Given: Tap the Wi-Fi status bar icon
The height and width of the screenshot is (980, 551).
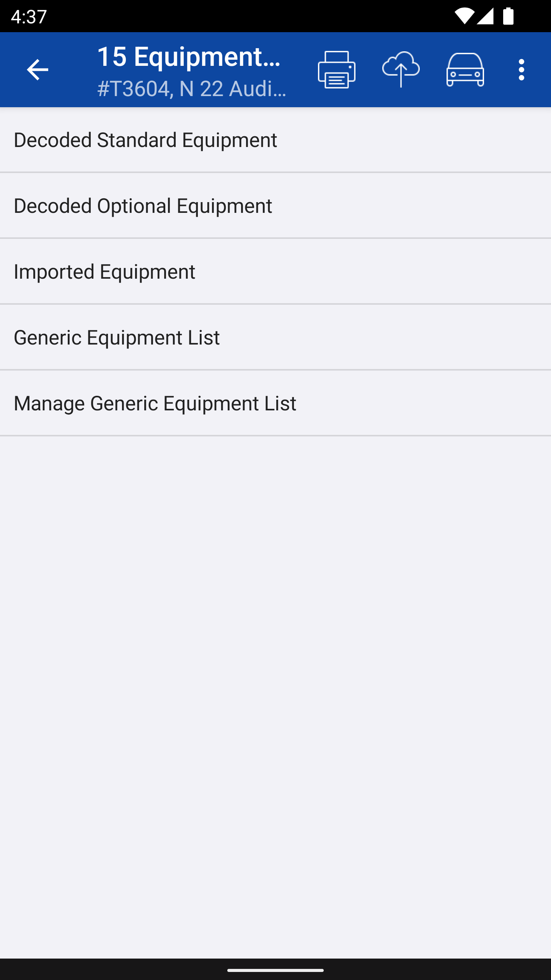Looking at the screenshot, I should (x=464, y=16).
